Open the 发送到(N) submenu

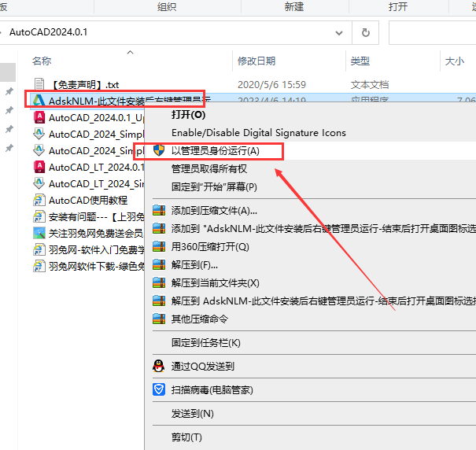tap(193, 414)
